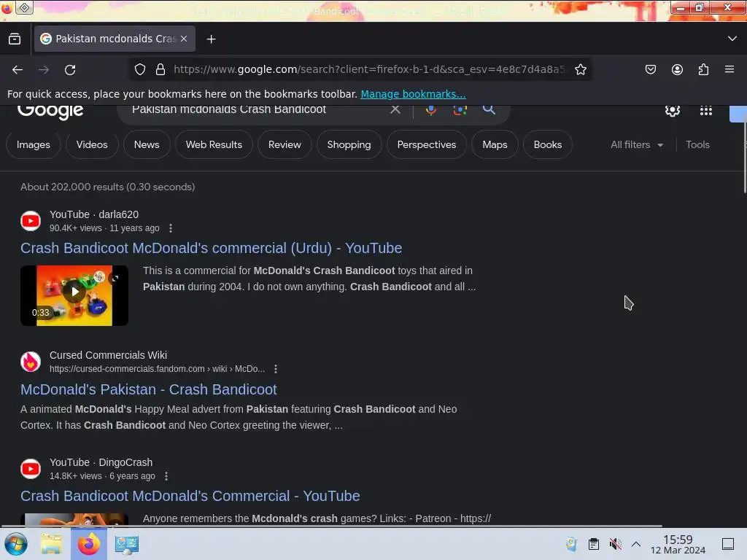Open more options for DingoCrash result
Screen dimensions: 747x560
pos(166,476)
